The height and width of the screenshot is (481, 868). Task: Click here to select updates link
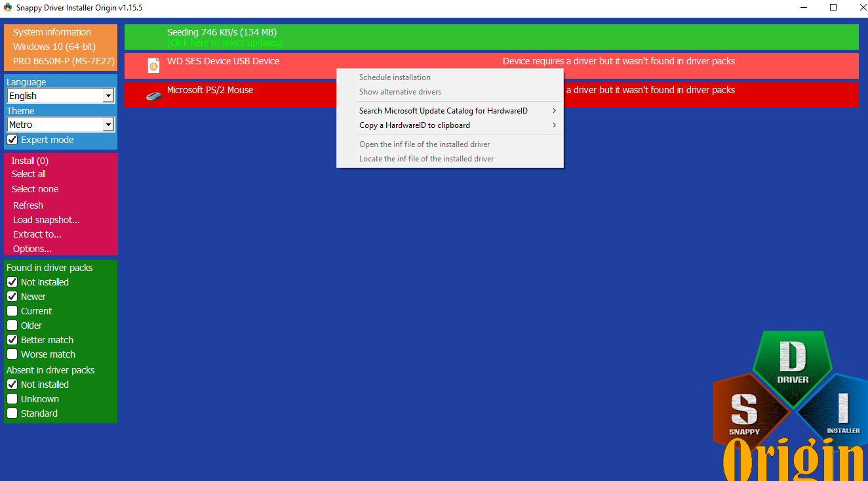point(225,43)
